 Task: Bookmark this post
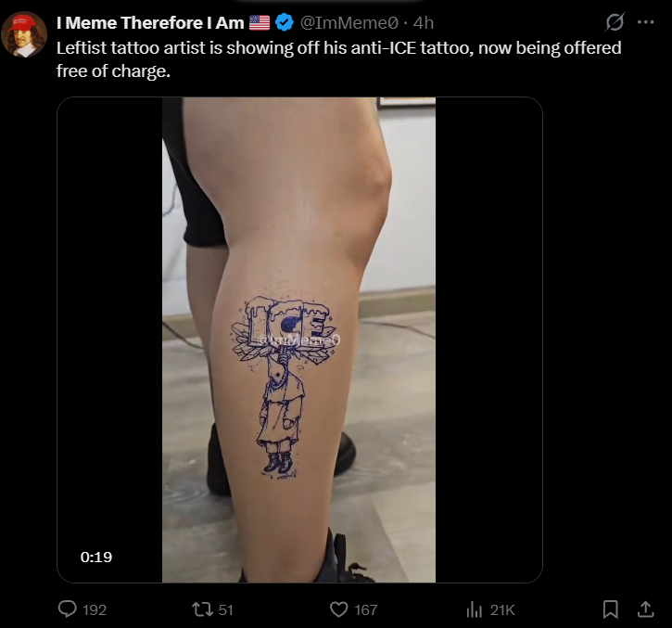click(x=610, y=609)
